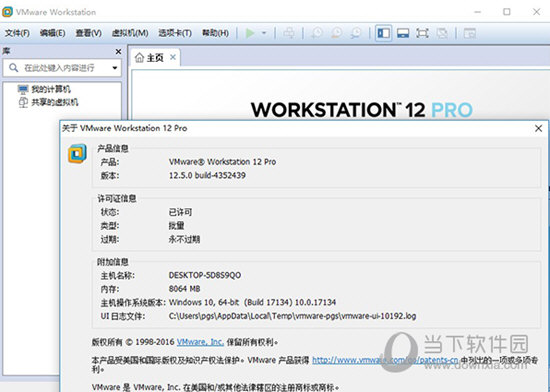Click version text 12.5.0 build-4352439
The image size is (550, 392).
coord(207,175)
